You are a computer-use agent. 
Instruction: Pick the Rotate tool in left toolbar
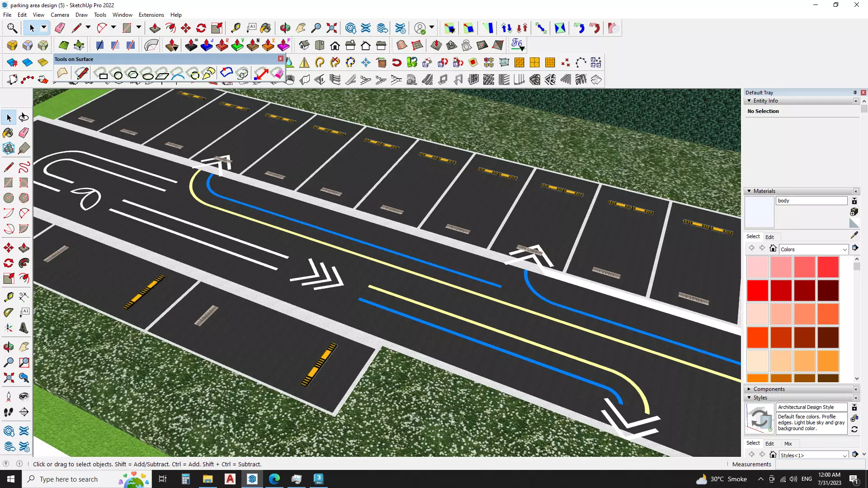[9, 263]
